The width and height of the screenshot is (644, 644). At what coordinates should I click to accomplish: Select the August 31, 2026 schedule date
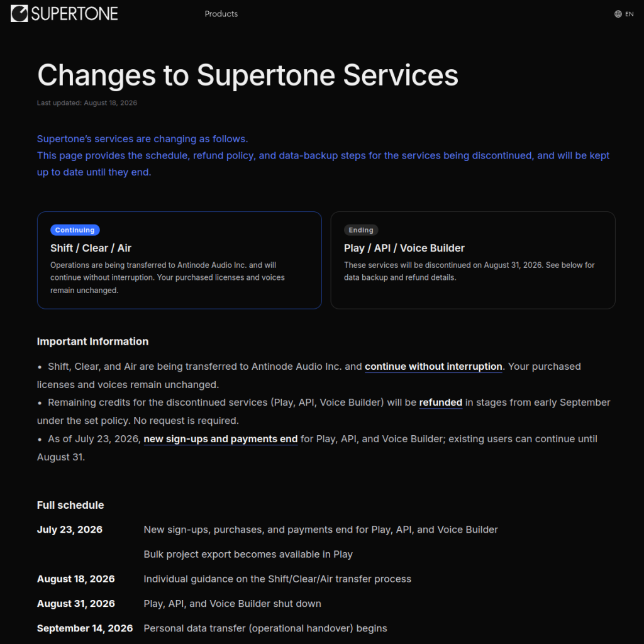click(75, 604)
